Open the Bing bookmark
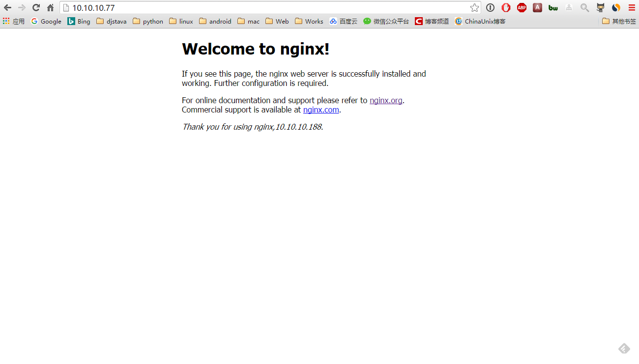This screenshot has height=364, width=639. [79, 21]
